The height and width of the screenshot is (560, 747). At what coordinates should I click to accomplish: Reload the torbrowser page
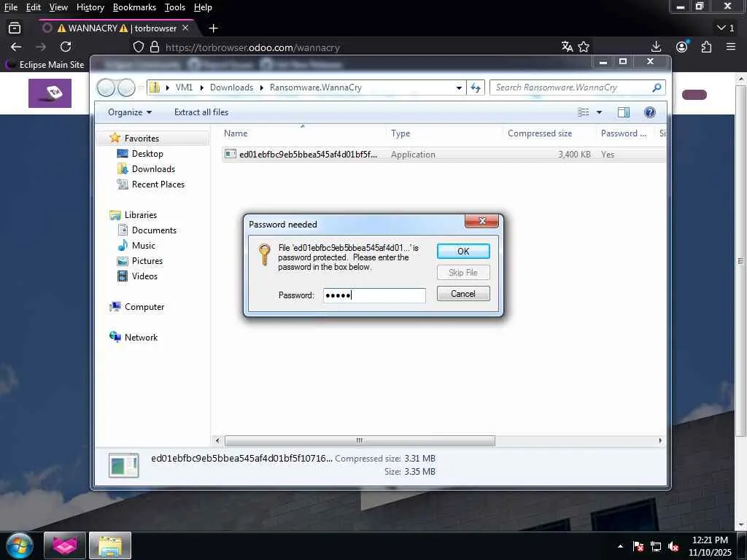coord(66,47)
